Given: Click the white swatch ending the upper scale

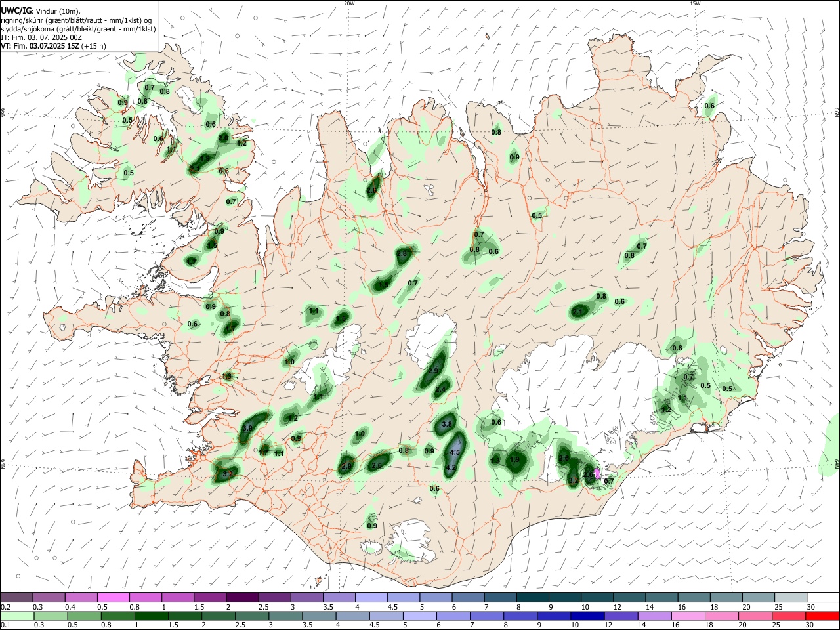Looking at the screenshot, I should pyautogui.click(x=823, y=597).
